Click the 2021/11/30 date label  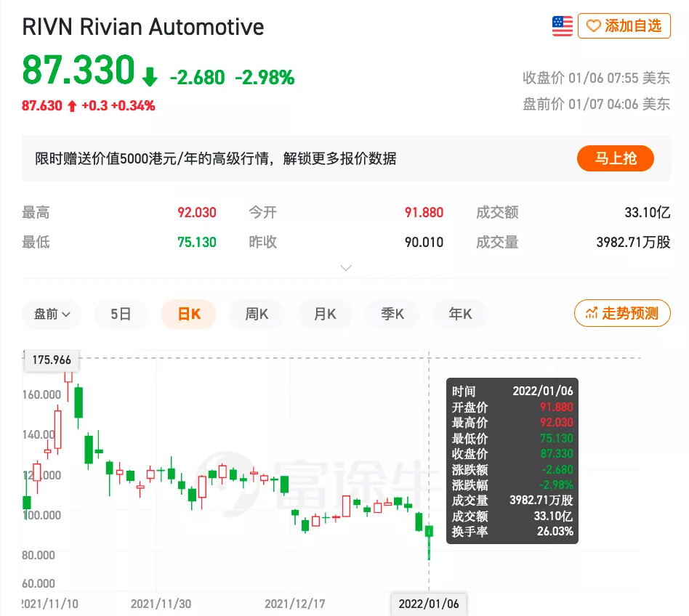point(161,604)
